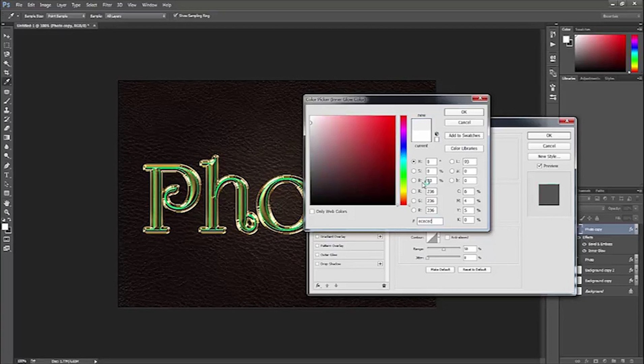Add another Gradient Overlay with plus button
Image resolution: width=644 pixels, height=364 pixels.
tap(380, 237)
